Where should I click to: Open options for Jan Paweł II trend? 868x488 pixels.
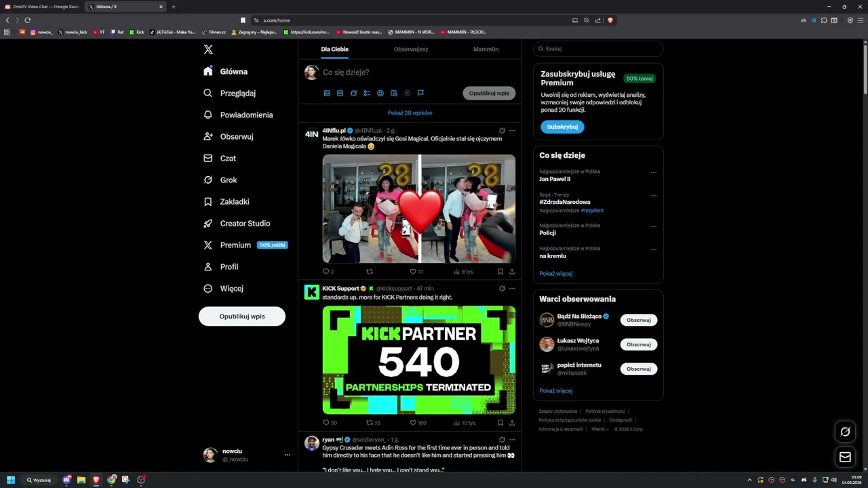click(x=654, y=172)
